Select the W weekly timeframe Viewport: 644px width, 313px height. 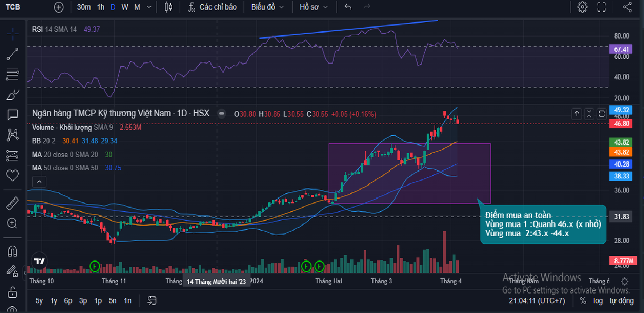tap(124, 7)
